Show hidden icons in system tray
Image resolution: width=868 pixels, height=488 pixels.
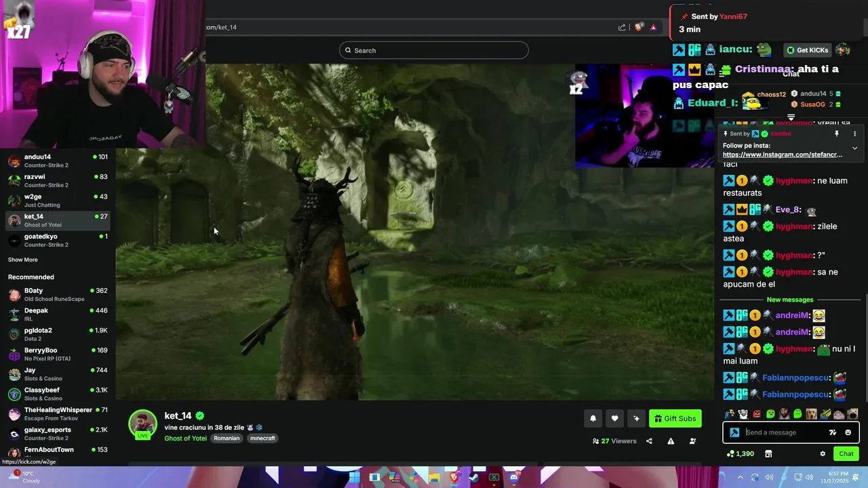741,477
